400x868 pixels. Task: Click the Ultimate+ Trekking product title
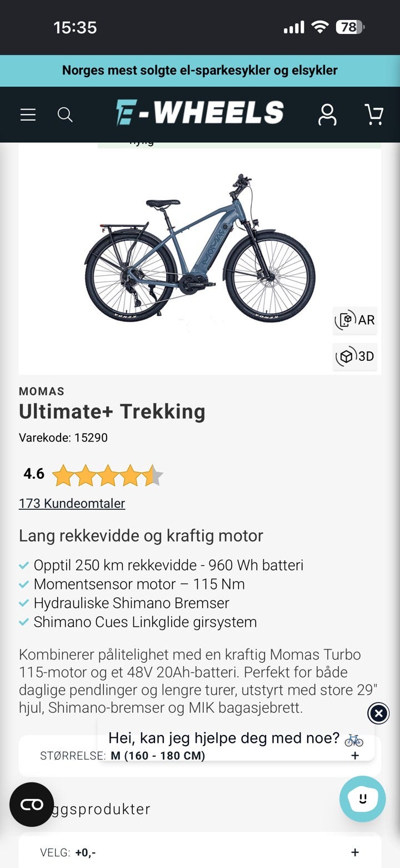112,411
